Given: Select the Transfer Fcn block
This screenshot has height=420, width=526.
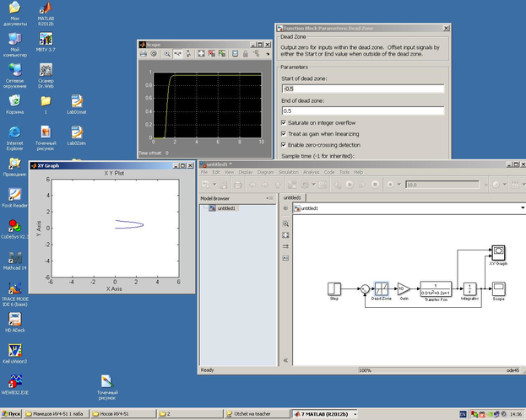Looking at the screenshot, I should tap(436, 288).
